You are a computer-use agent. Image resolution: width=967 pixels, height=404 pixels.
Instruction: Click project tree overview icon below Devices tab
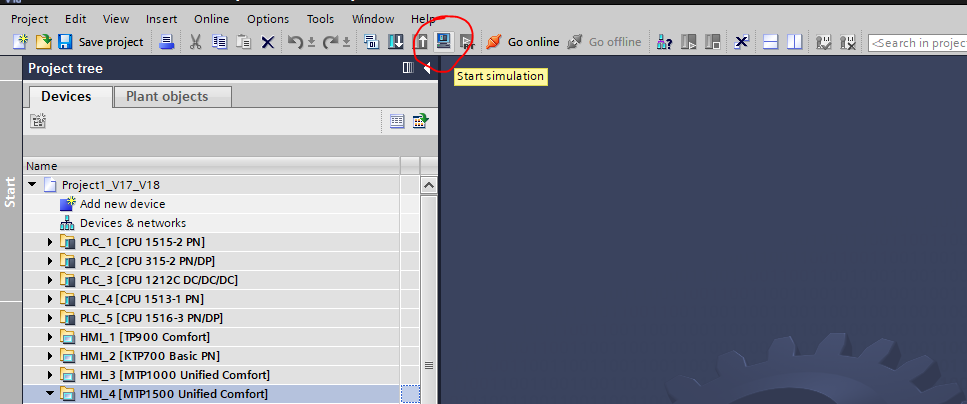(38, 121)
